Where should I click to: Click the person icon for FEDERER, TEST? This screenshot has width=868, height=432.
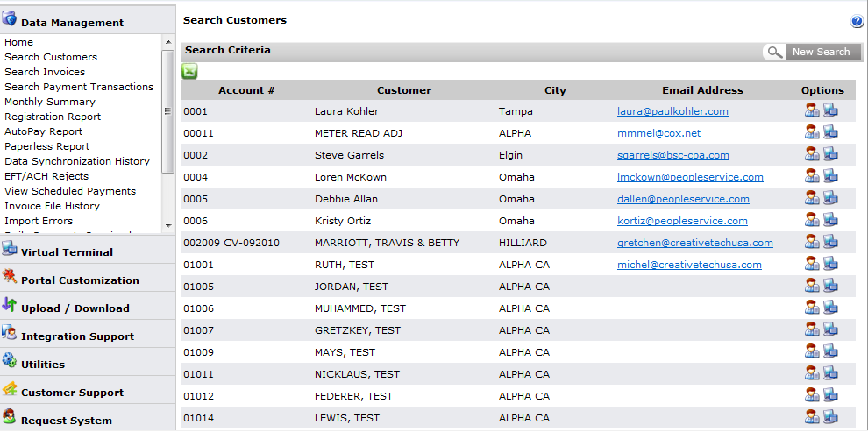pos(812,395)
